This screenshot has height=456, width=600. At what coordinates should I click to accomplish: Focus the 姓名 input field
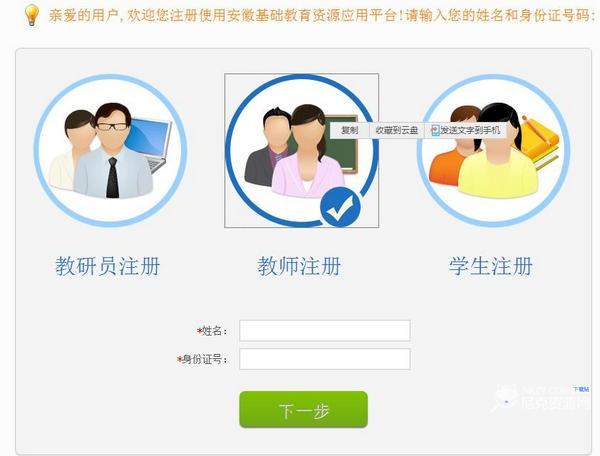point(324,331)
